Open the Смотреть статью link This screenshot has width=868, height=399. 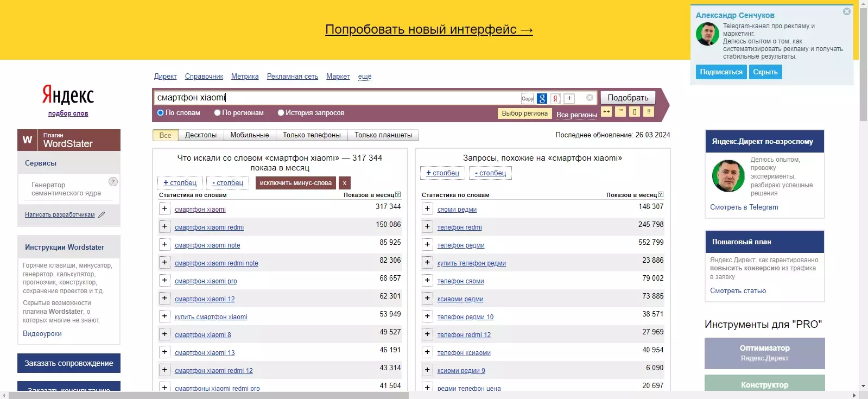738,291
